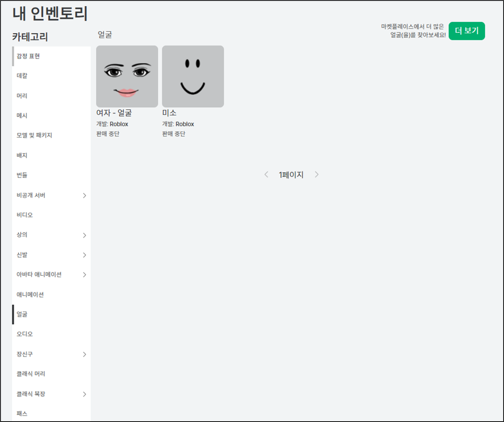Select the 비공개 서버 category
504x422 pixels.
[x=52, y=195]
